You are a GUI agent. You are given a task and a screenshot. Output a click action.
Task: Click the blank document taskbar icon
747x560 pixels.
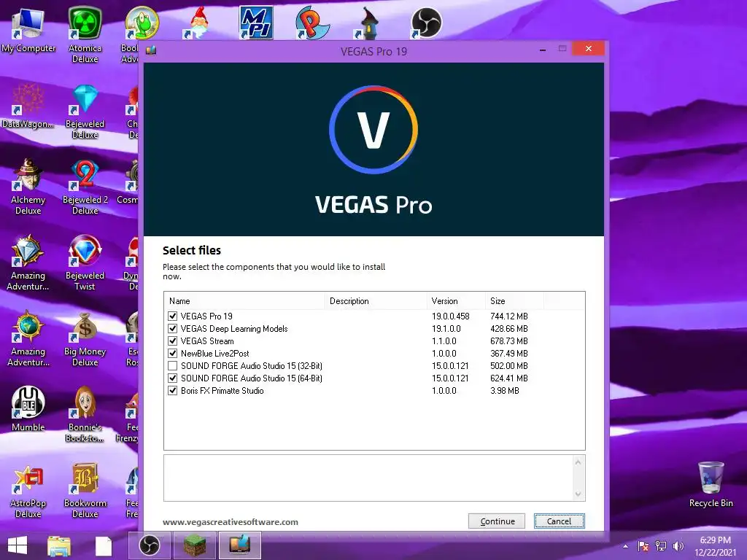[104, 546]
